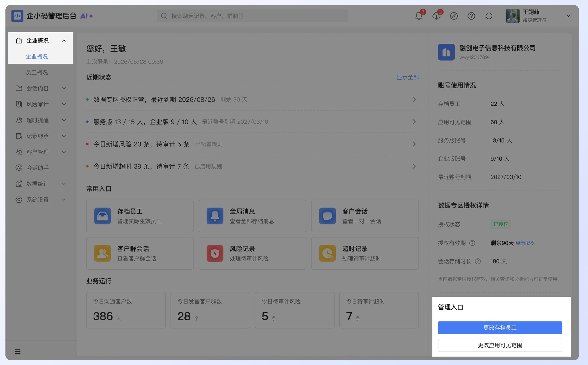588x365 pixels.
Task: Open the download cloud icon
Action: pos(436,16)
